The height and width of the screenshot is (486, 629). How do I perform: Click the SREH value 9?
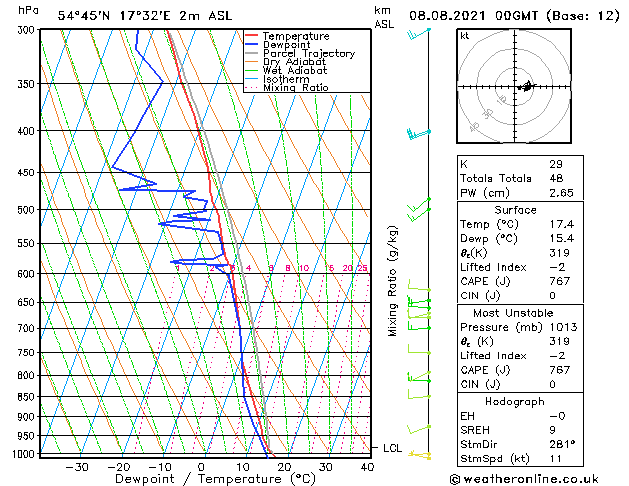point(552,430)
